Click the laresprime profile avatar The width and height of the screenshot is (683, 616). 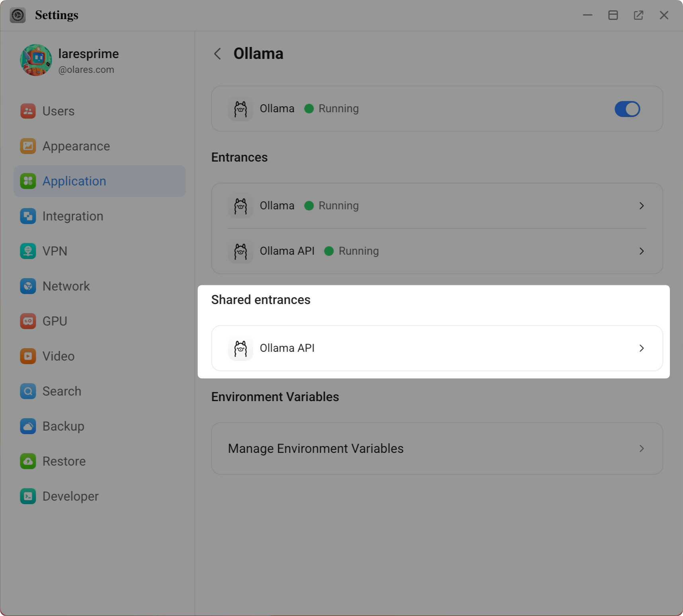pyautogui.click(x=36, y=60)
